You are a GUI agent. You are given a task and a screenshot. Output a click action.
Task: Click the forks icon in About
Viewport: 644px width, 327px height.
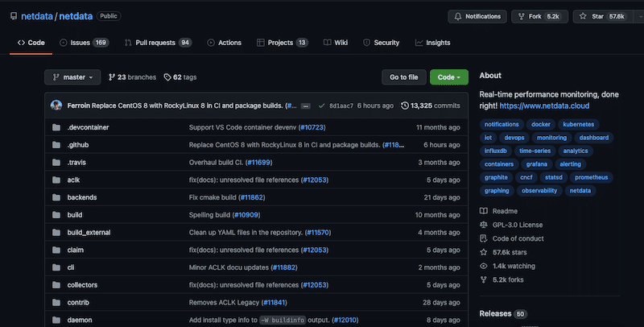[484, 279]
